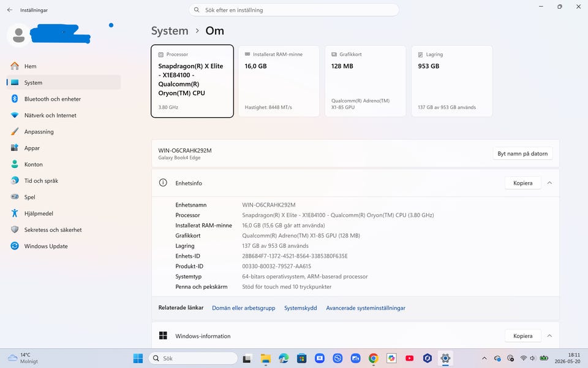Click the search field 'Sök efter en inställning'
Image resolution: width=588 pixels, height=368 pixels.
tap(293, 10)
